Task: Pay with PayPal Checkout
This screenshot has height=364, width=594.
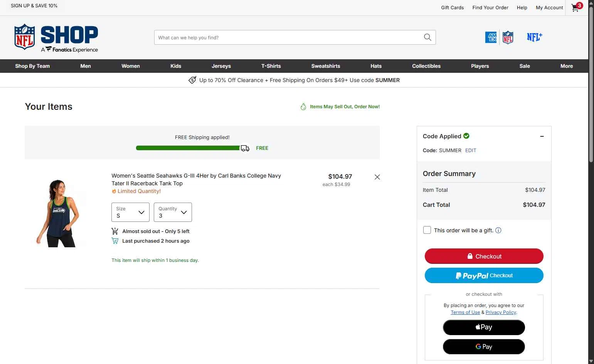Action: (x=484, y=275)
